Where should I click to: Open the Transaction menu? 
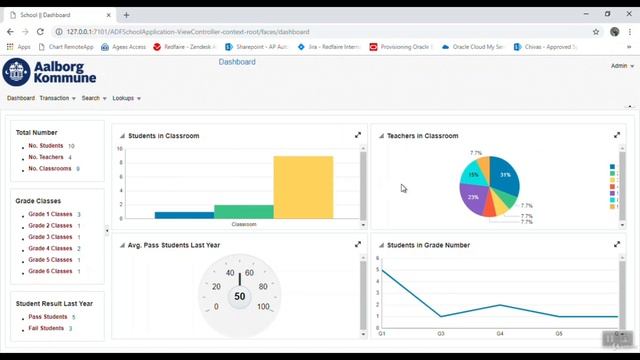58,98
